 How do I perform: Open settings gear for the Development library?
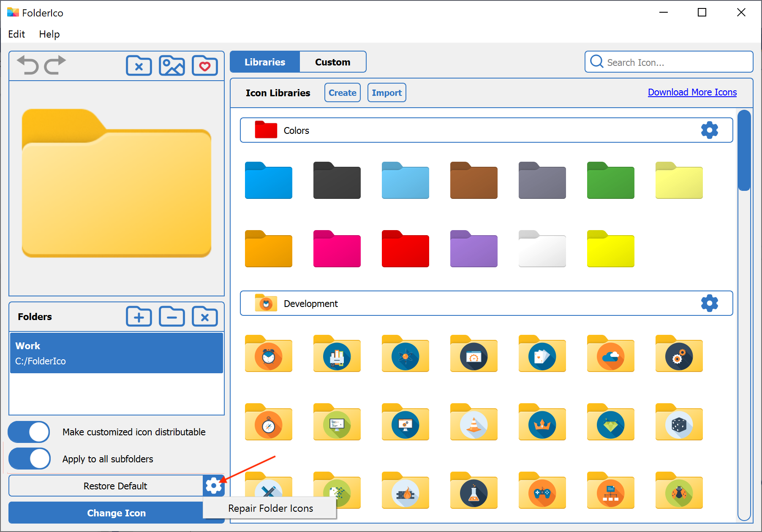pyautogui.click(x=710, y=303)
